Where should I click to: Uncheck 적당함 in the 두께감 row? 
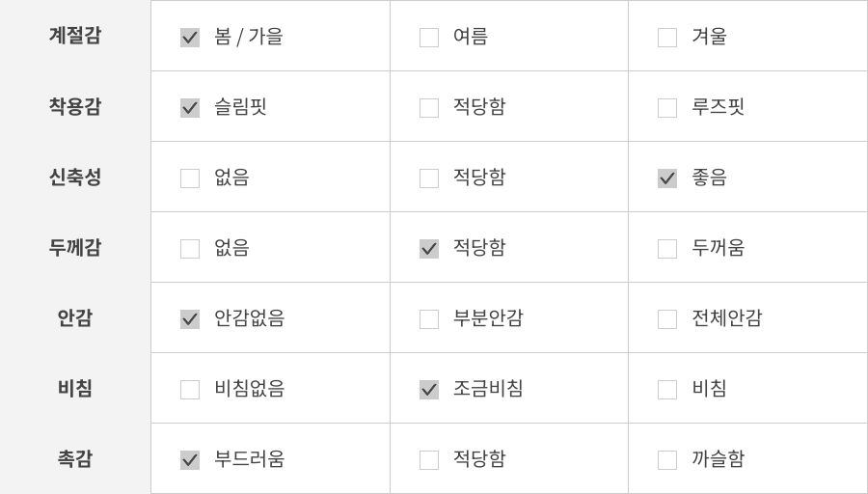(x=429, y=249)
